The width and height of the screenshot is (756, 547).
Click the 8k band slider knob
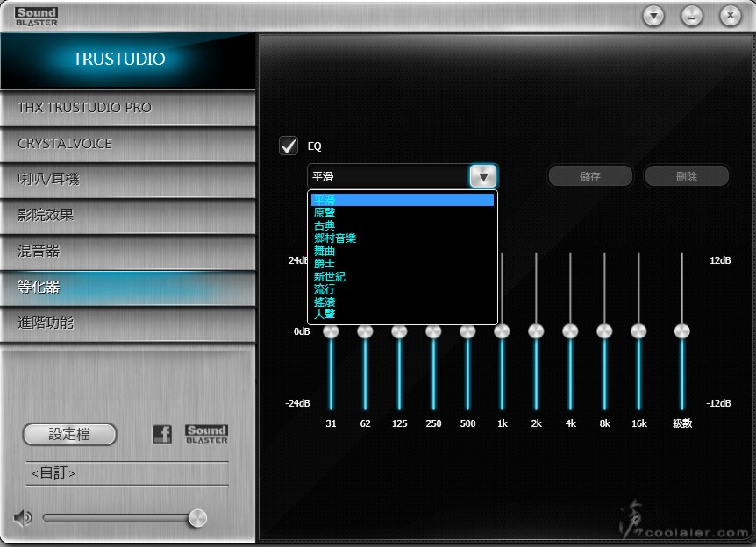point(604,331)
